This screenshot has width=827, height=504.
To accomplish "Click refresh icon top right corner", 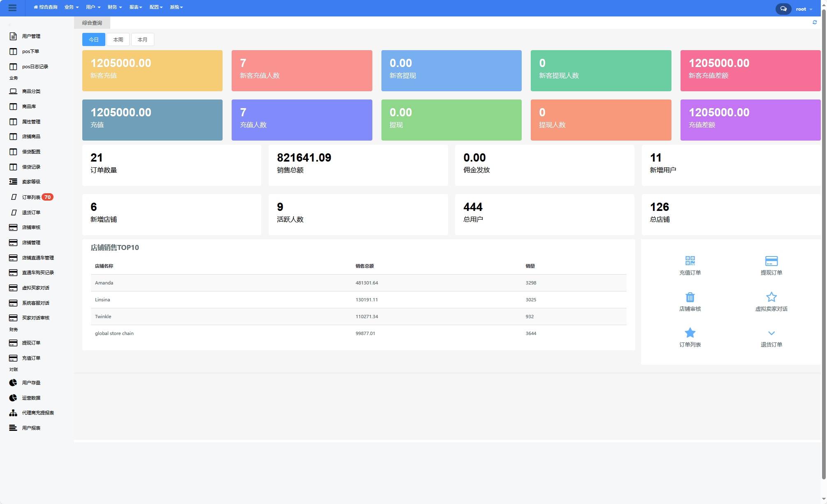I will (815, 23).
